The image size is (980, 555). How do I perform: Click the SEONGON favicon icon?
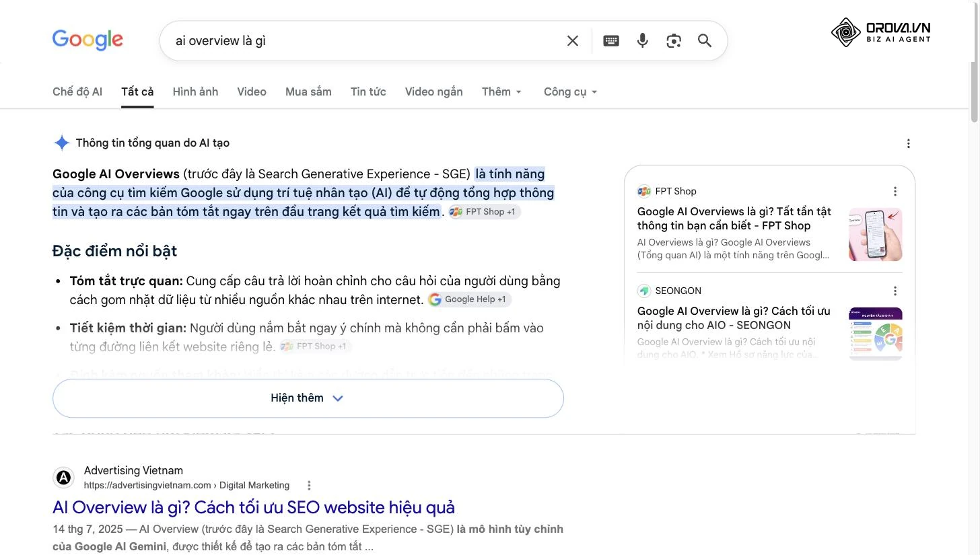(x=644, y=291)
